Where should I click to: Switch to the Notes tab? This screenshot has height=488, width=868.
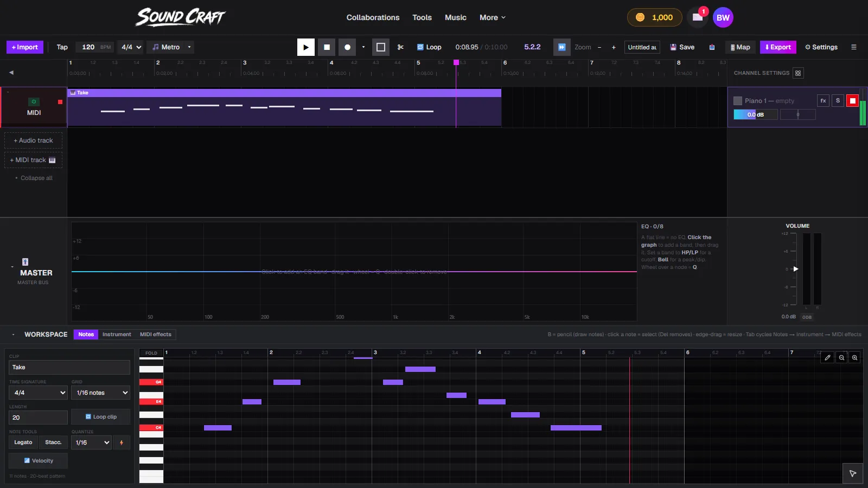tap(86, 335)
